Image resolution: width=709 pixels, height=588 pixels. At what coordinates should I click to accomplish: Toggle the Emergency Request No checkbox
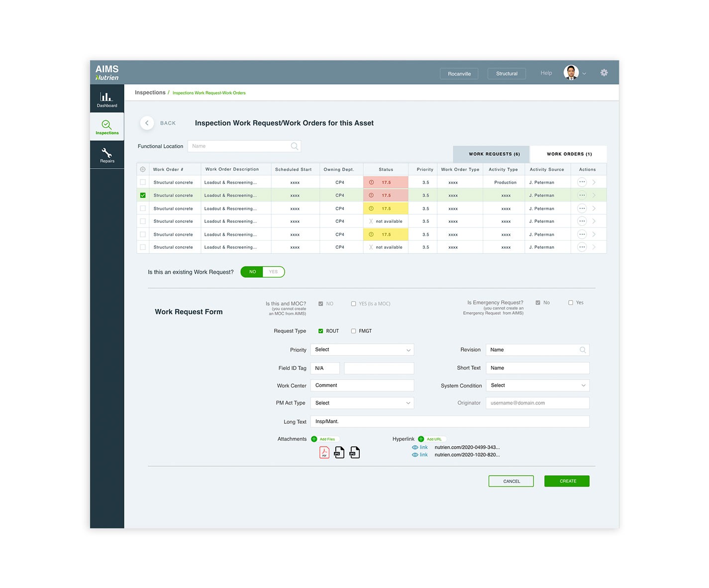[538, 302]
